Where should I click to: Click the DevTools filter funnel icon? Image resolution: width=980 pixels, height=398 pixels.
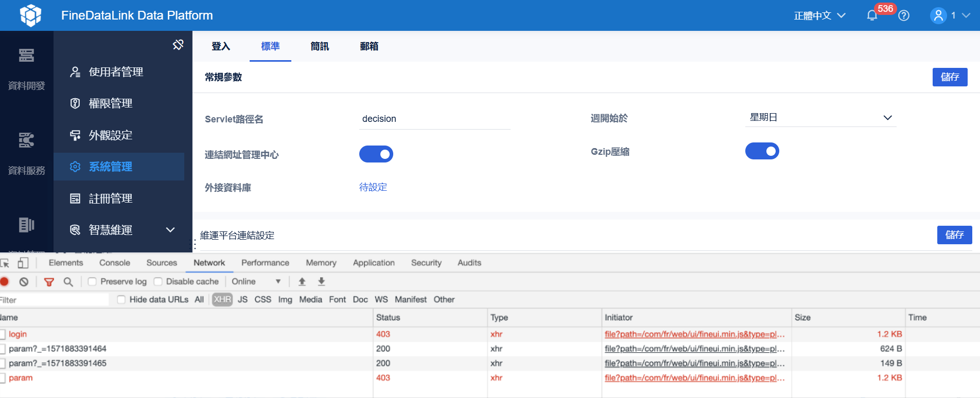49,282
